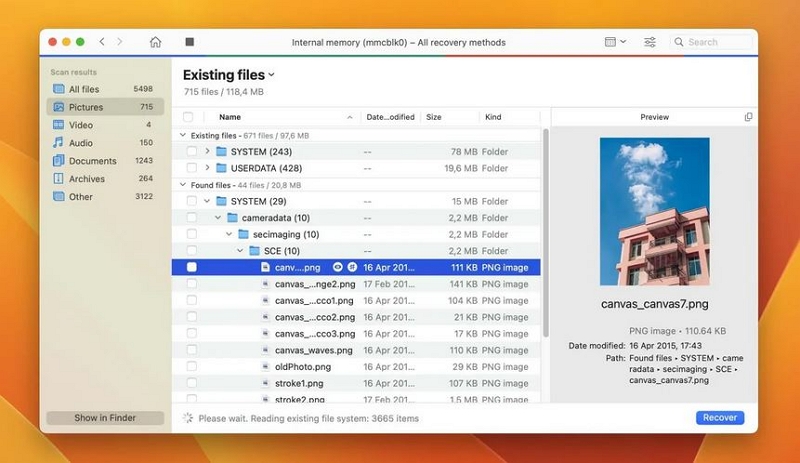Click the Search field

(711, 42)
